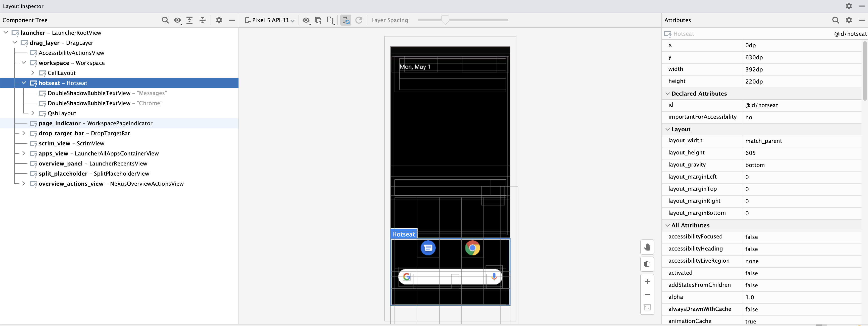
Task: Click the Attributes panel search icon
Action: [835, 20]
